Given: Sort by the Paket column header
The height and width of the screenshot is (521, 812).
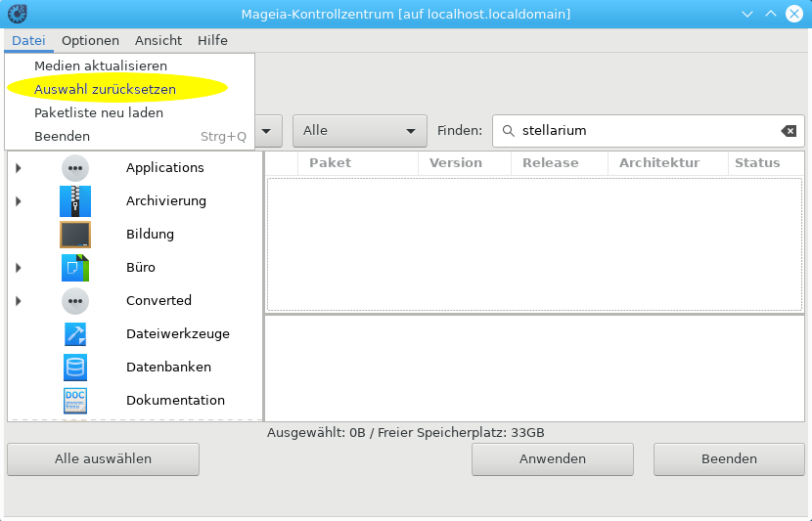Looking at the screenshot, I should (358, 163).
